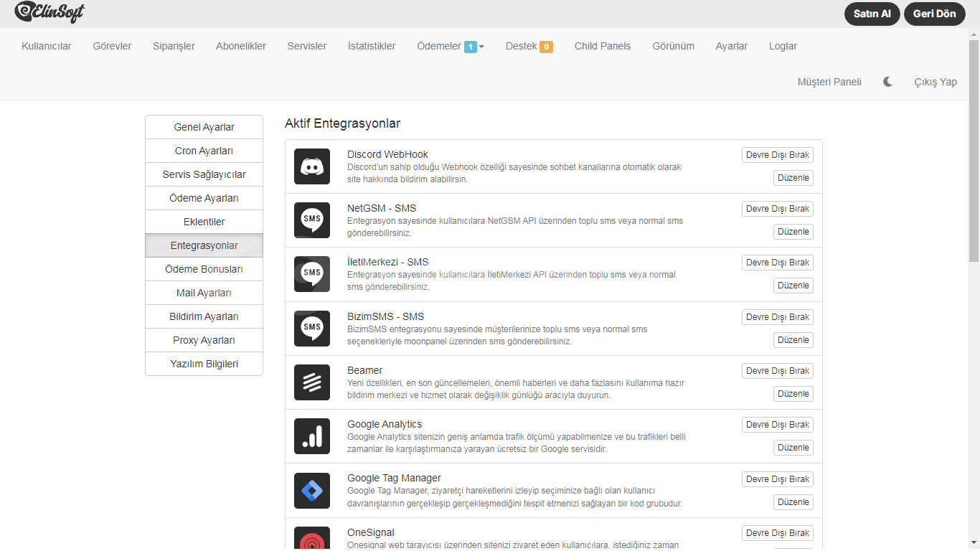Click the ElinSoft logo
Image resolution: width=980 pixels, height=551 pixels.
point(49,12)
